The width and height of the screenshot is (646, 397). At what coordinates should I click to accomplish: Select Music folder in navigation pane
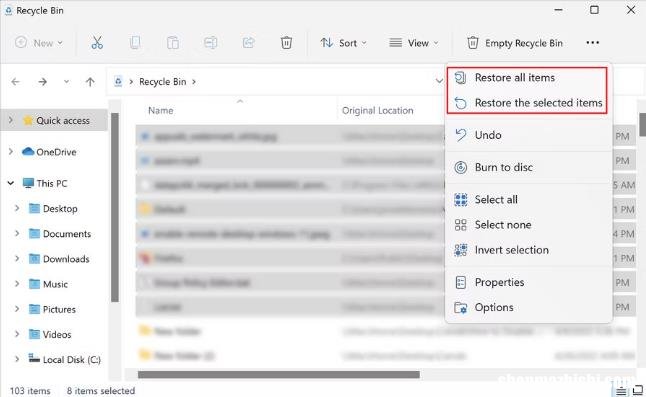[55, 284]
